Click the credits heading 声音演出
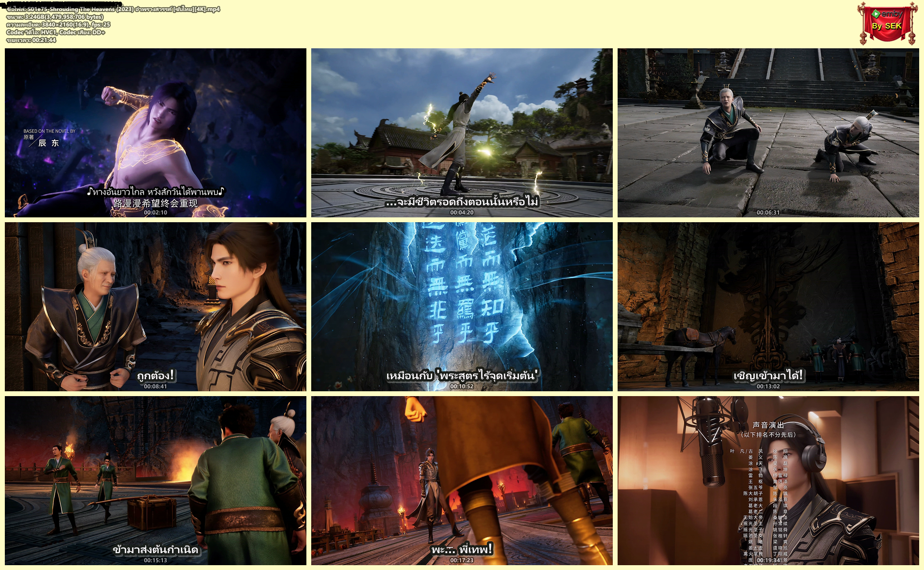This screenshot has height=570, width=924. pyautogui.click(x=768, y=425)
